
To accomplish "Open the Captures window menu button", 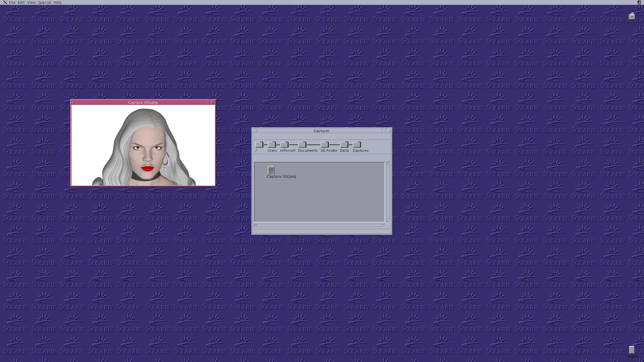I will (x=255, y=131).
